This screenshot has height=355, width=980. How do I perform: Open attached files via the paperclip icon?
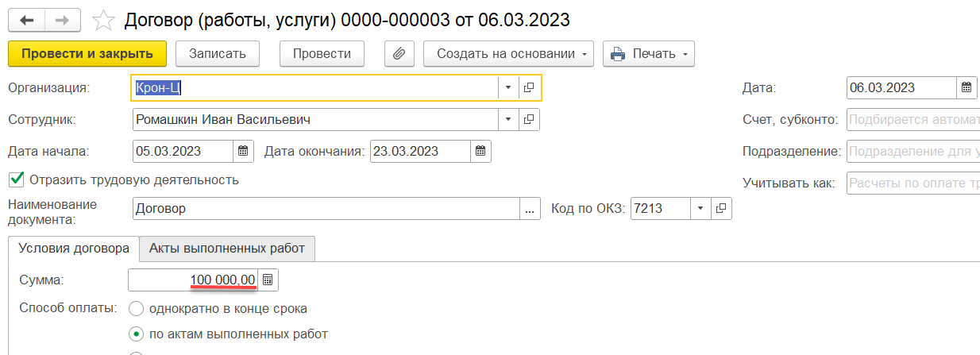coord(399,54)
